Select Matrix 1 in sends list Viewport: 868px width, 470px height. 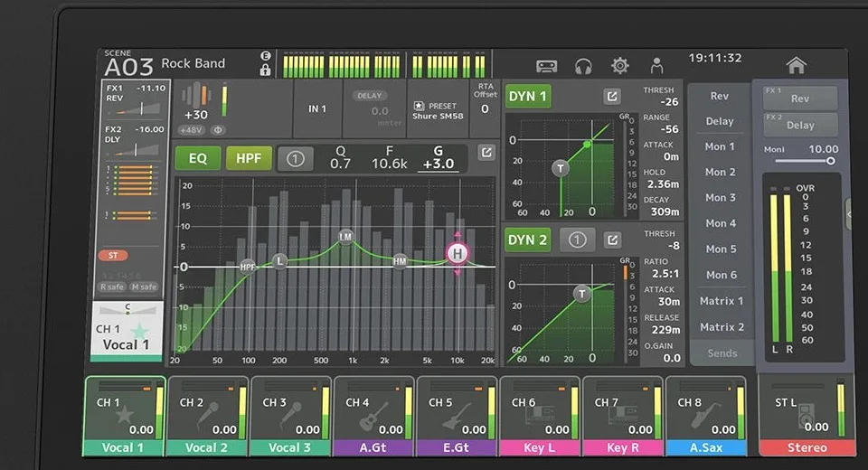coord(722,301)
